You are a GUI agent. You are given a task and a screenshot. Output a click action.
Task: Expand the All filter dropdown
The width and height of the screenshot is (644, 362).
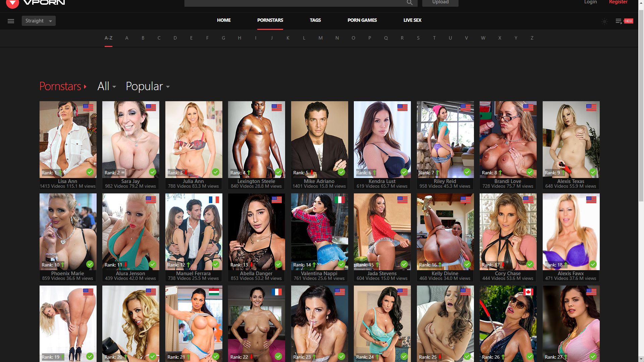pyautogui.click(x=107, y=86)
